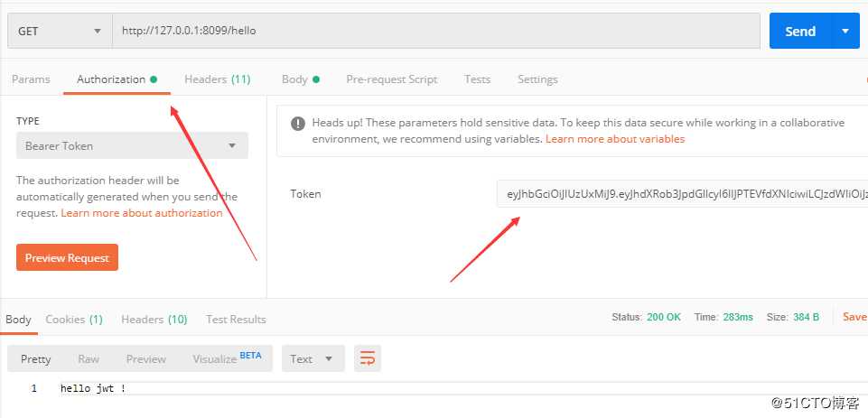868x418 pixels.
Task: Select the response Body tab
Action: (18, 320)
